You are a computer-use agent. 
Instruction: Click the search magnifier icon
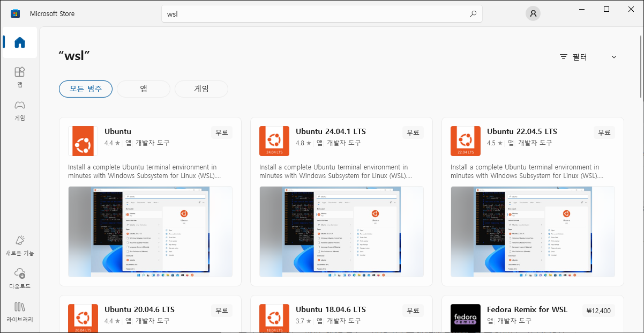pyautogui.click(x=473, y=14)
